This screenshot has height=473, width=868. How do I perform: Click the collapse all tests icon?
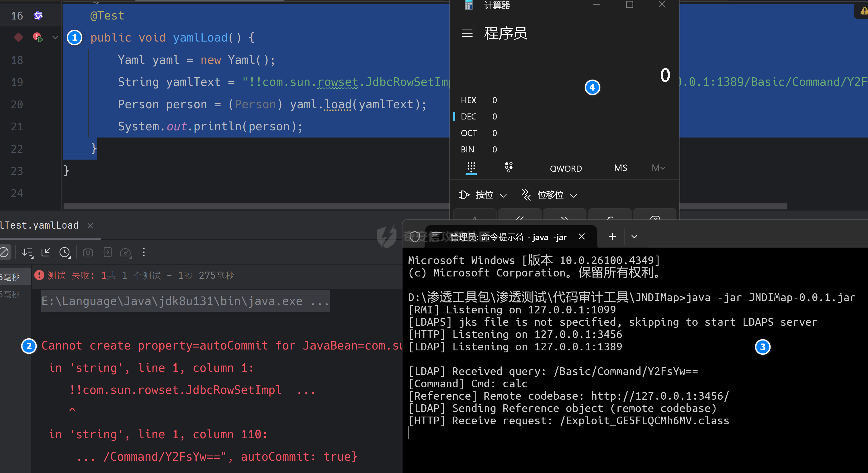click(46, 252)
